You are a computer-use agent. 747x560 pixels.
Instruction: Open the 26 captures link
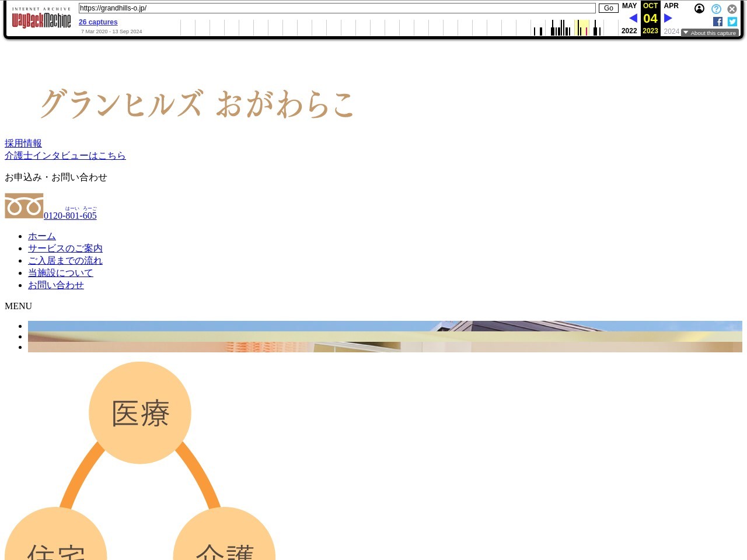click(98, 22)
